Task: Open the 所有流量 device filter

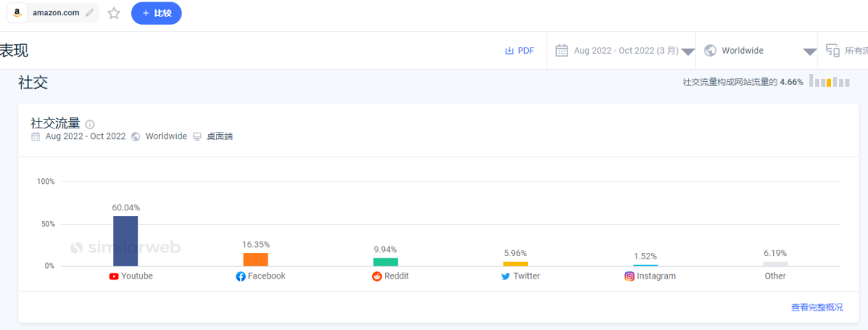Action: [844, 51]
